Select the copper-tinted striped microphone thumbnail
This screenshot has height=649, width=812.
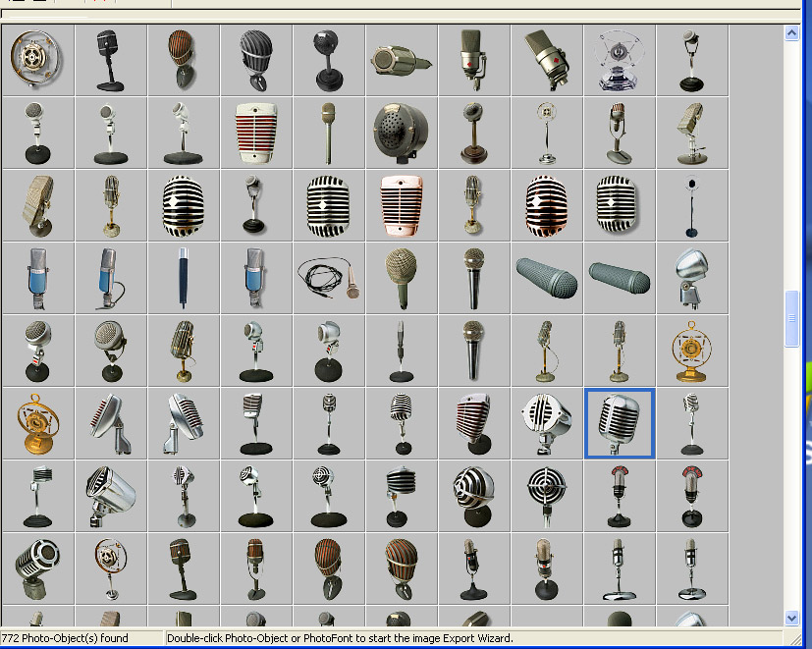(547, 205)
